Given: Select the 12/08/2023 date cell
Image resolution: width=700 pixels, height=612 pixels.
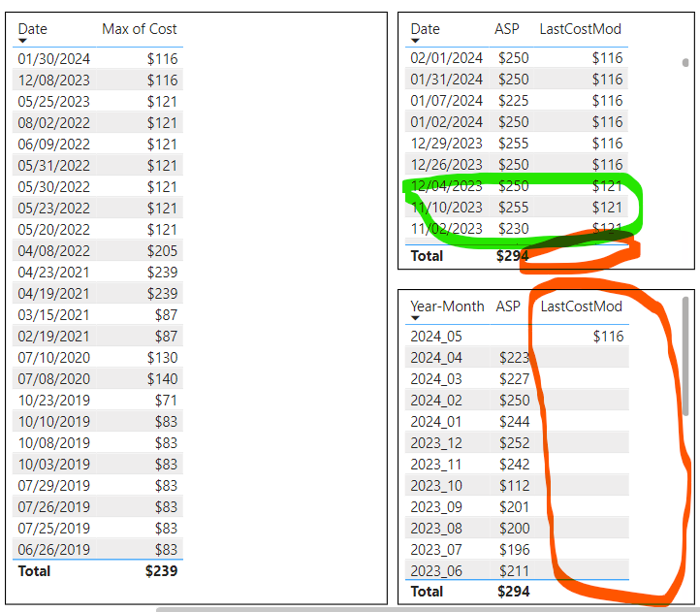Looking at the screenshot, I should click(53, 80).
